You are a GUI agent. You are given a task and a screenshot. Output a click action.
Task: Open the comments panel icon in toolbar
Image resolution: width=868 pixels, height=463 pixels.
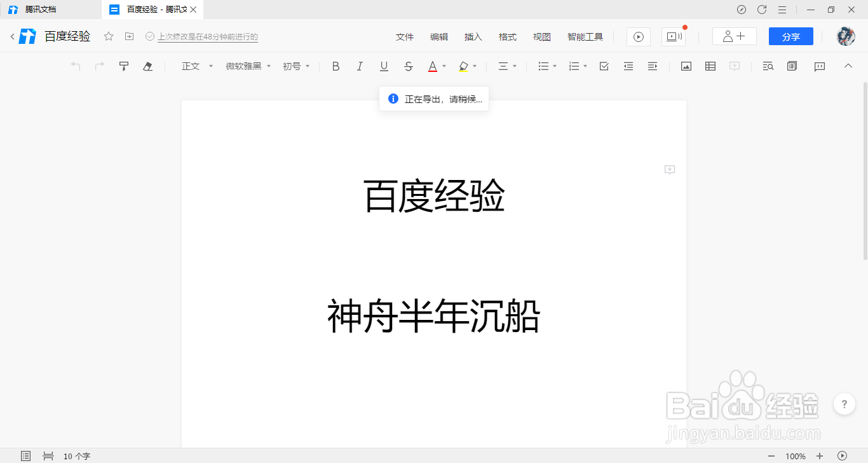click(x=820, y=66)
